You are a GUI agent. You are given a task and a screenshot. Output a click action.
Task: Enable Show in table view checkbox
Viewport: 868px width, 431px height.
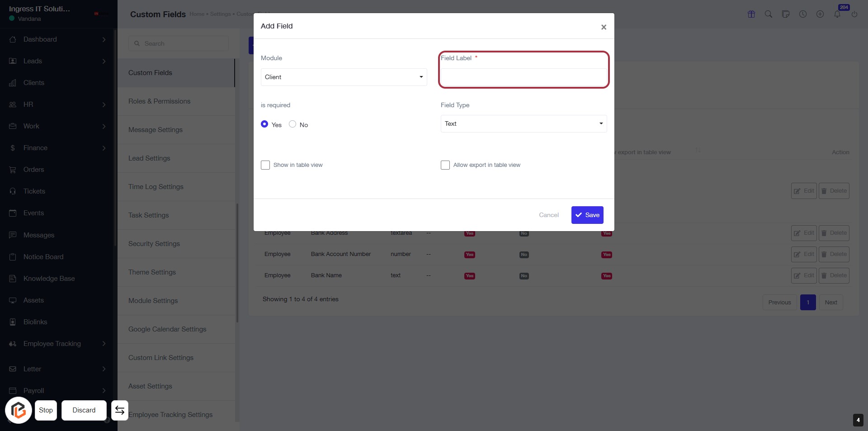tap(265, 165)
